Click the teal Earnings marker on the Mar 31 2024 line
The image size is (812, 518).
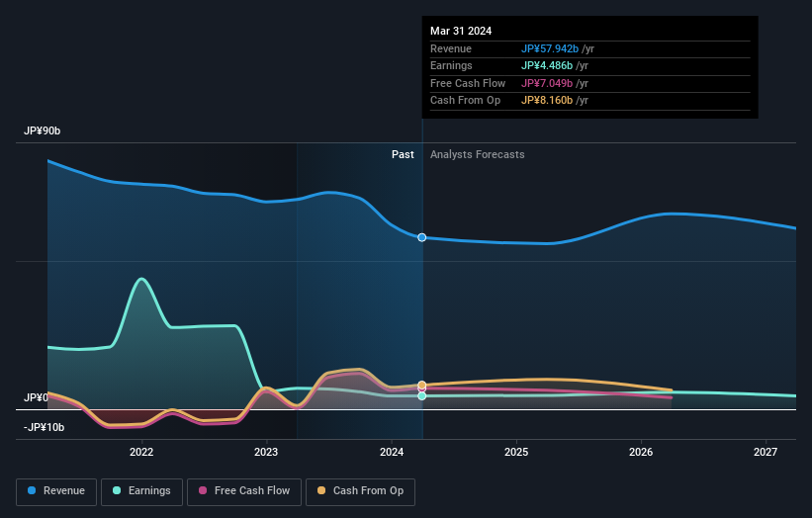click(x=422, y=395)
